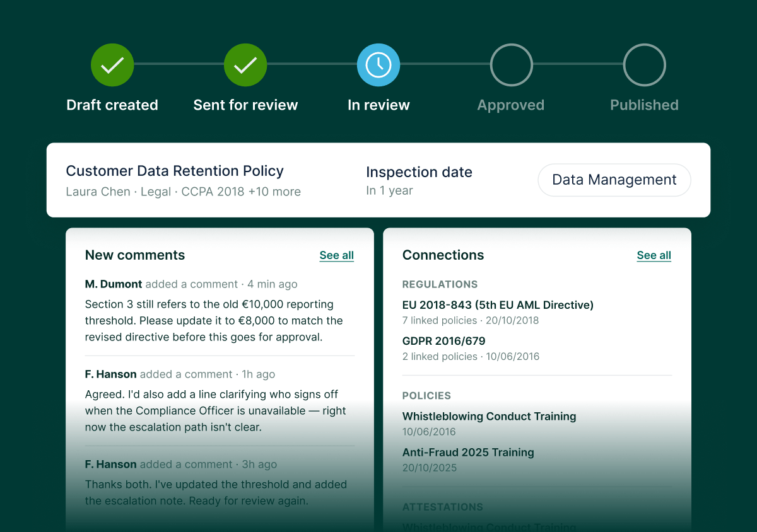Open the GDPR 2016/679 regulation

click(x=444, y=341)
